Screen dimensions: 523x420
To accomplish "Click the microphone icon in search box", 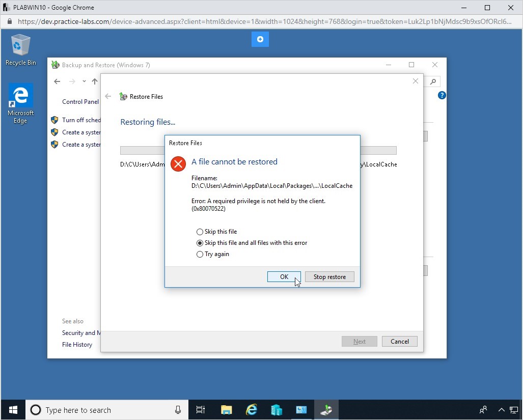I will coord(178,410).
